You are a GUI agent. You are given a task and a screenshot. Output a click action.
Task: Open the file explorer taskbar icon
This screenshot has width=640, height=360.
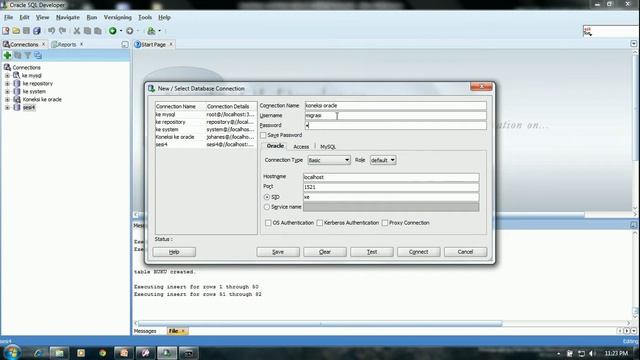pyautogui.click(x=60, y=353)
